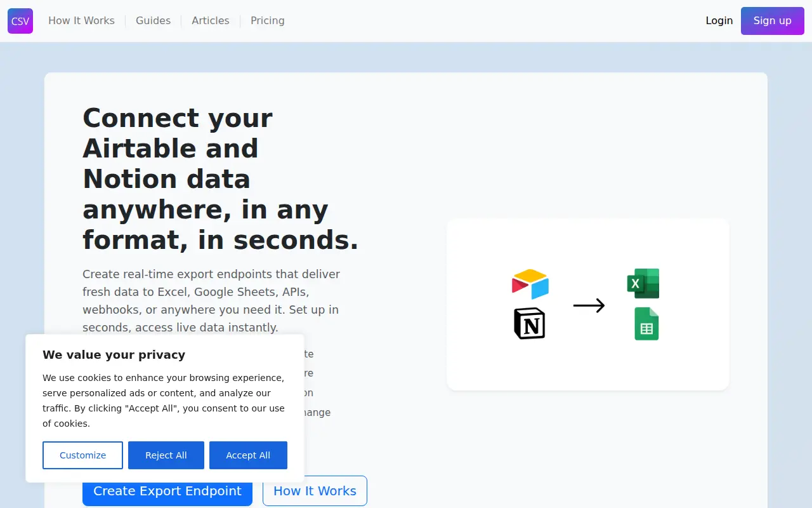Accept all cookies

click(x=248, y=455)
